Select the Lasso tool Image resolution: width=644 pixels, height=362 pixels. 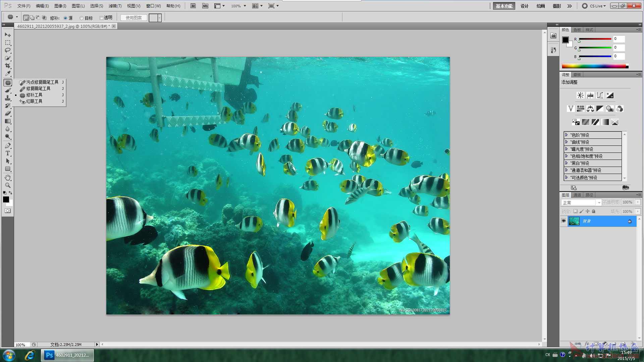[x=8, y=50]
